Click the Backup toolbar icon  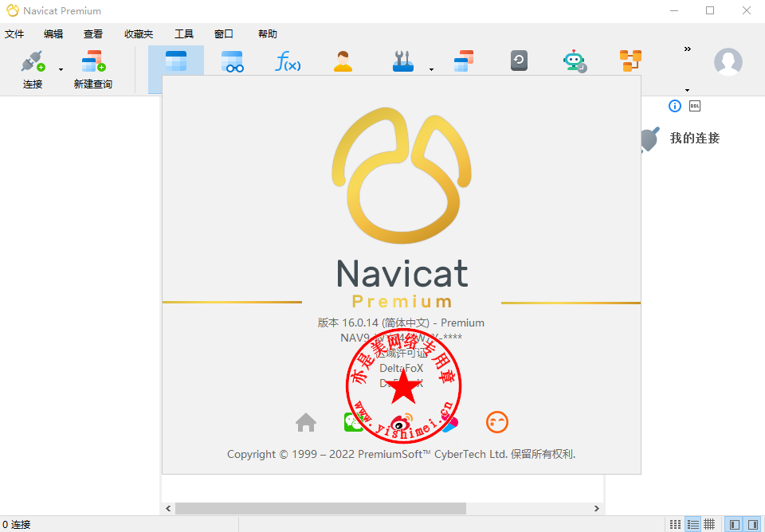519,61
